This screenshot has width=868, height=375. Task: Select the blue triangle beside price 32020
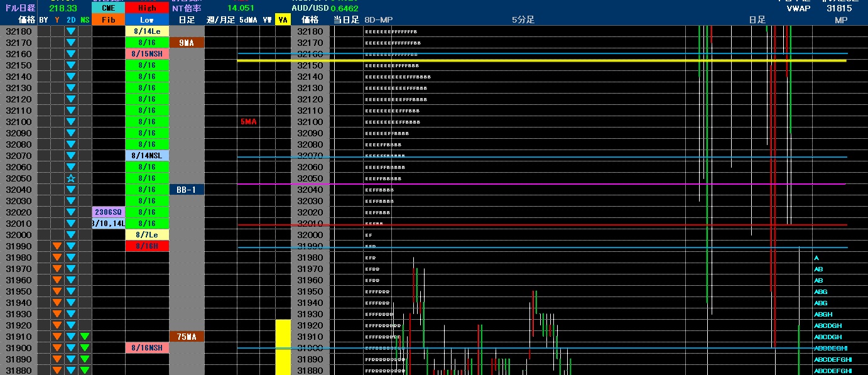(x=71, y=212)
